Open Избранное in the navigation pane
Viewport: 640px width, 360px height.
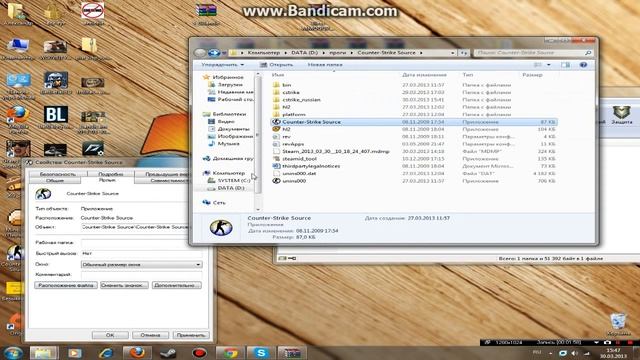pyautogui.click(x=228, y=77)
